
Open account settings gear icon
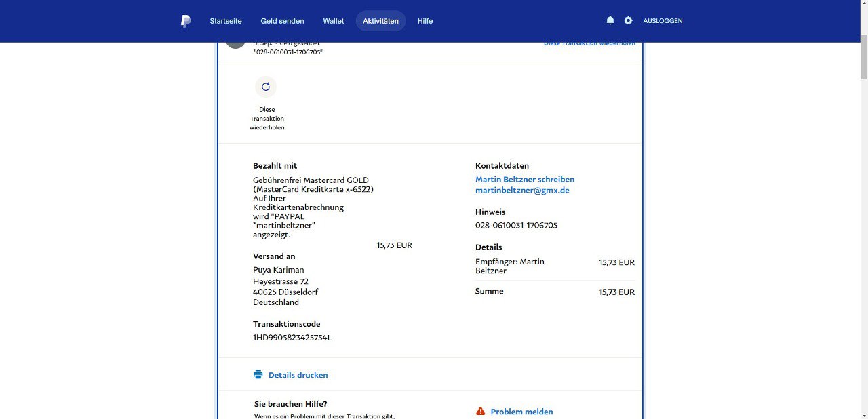628,21
